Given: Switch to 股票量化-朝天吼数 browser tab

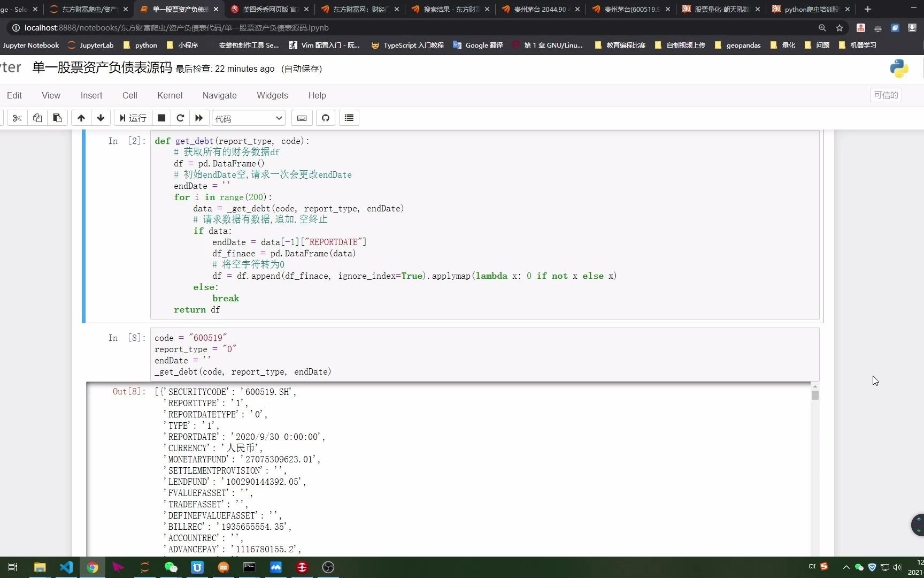Looking at the screenshot, I should 722,9.
